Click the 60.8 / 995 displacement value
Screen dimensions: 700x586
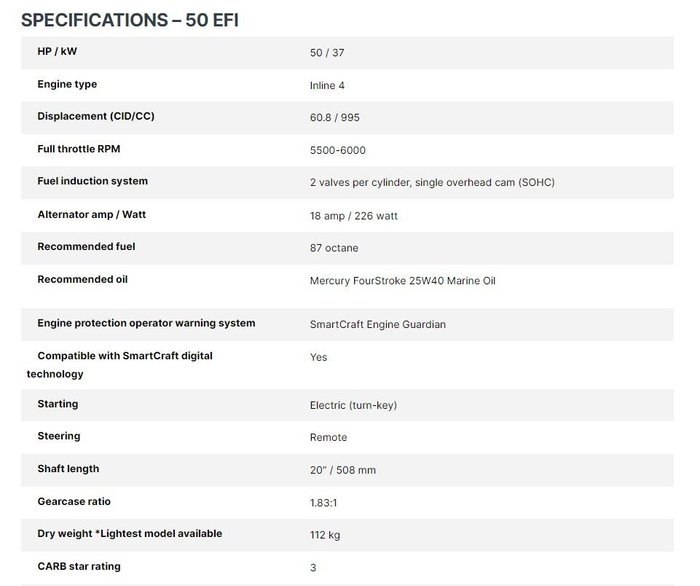pos(334,117)
